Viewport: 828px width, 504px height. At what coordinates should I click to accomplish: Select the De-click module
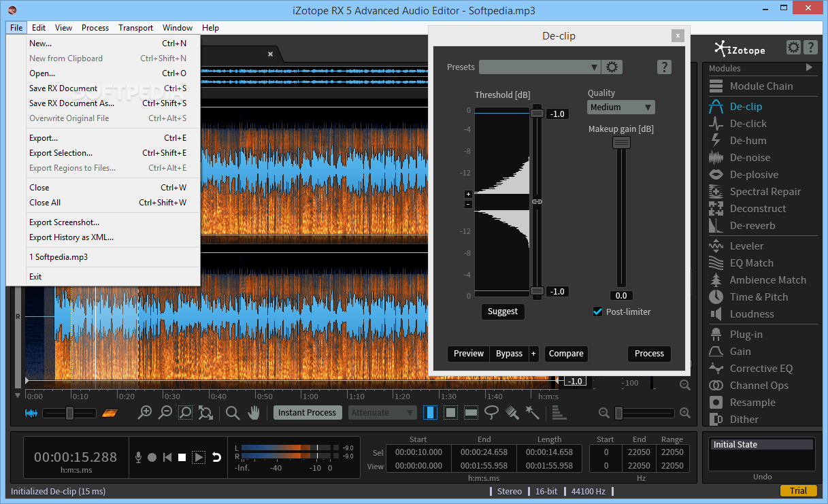point(748,124)
